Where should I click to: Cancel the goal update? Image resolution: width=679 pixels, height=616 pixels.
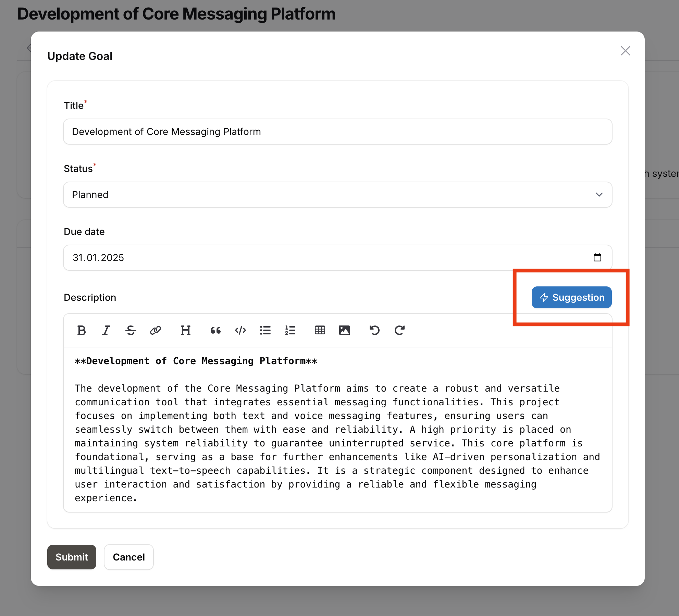click(129, 557)
